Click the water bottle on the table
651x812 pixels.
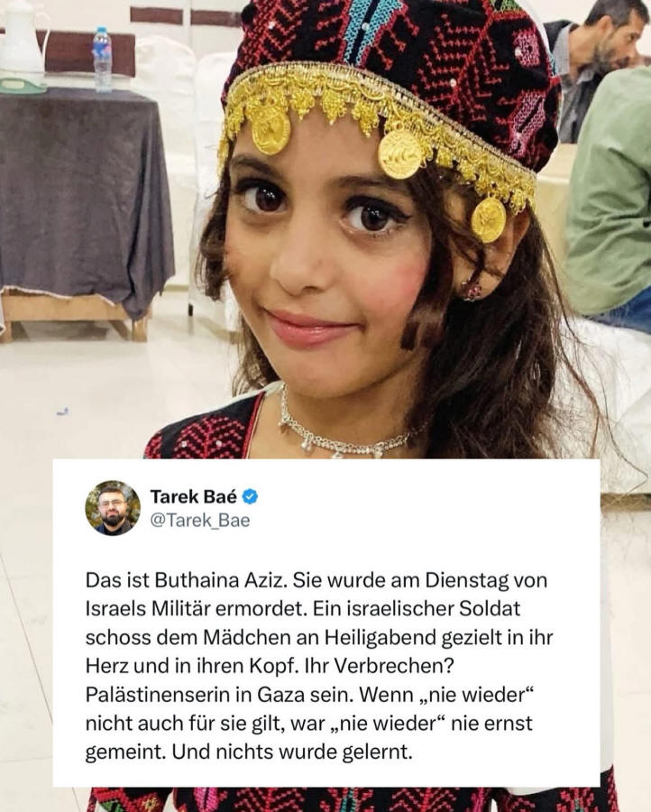coord(102,59)
